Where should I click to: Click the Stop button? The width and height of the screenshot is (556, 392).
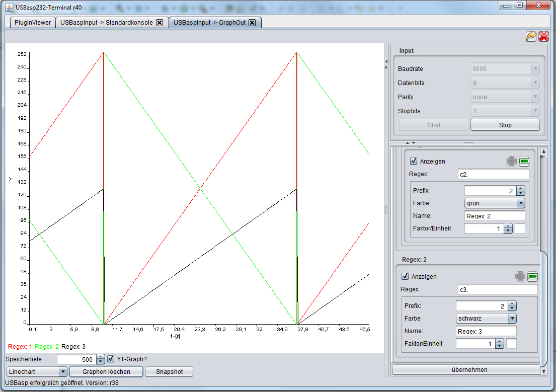[x=505, y=125]
